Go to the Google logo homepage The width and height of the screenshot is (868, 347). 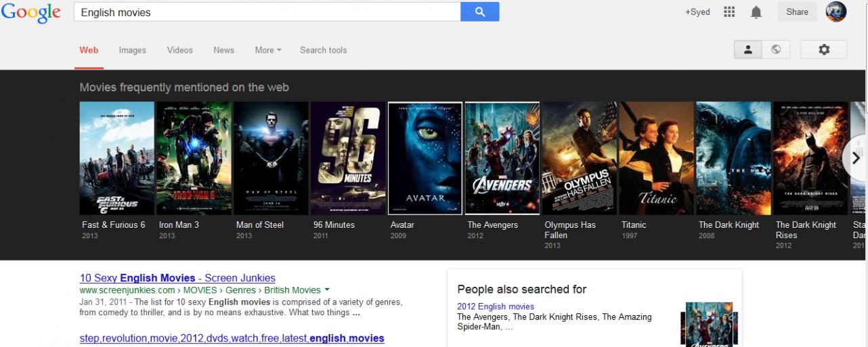click(x=31, y=13)
